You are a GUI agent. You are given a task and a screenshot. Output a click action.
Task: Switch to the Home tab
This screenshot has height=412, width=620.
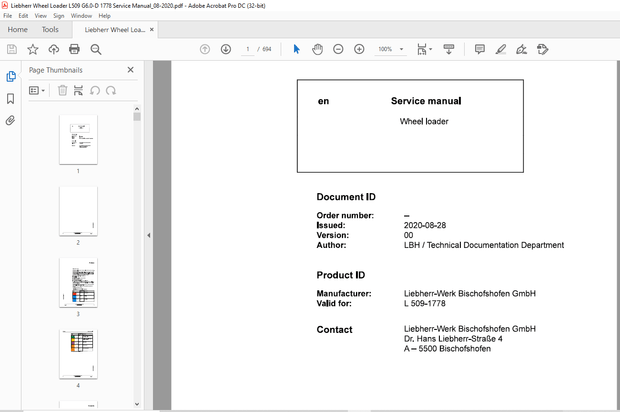tap(17, 30)
